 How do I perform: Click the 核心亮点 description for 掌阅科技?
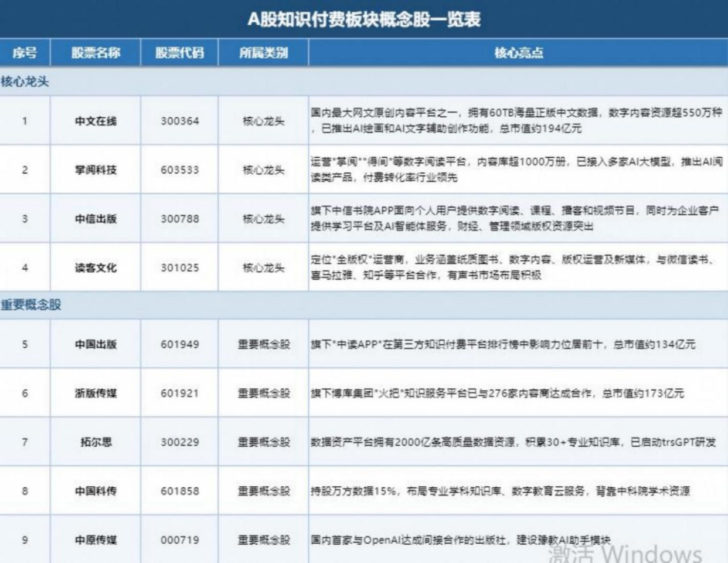516,169
